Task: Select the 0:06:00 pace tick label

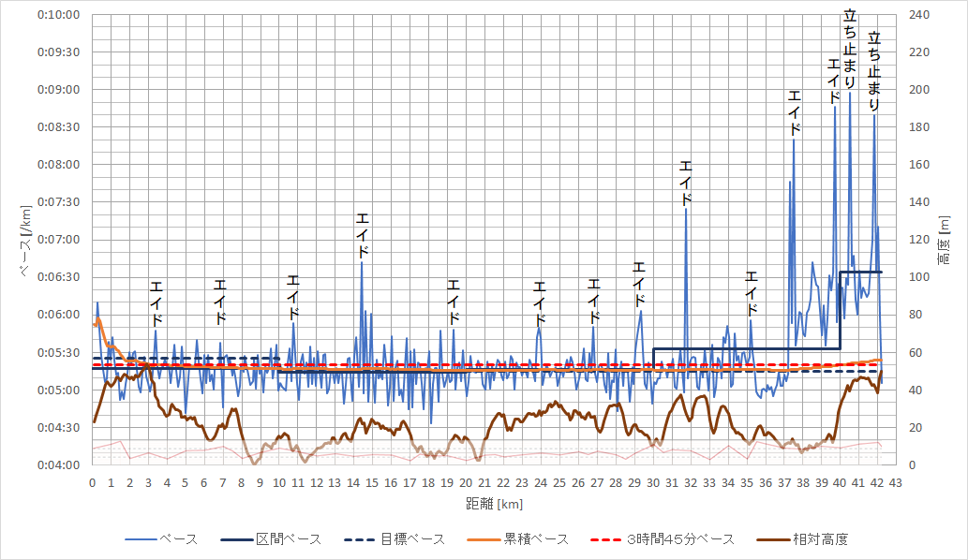Action: click(59, 315)
